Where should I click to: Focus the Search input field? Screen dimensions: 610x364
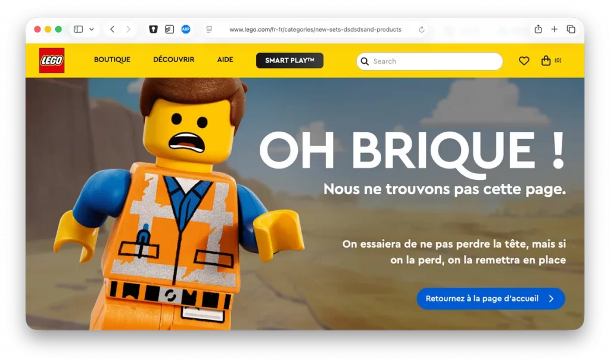coord(430,61)
